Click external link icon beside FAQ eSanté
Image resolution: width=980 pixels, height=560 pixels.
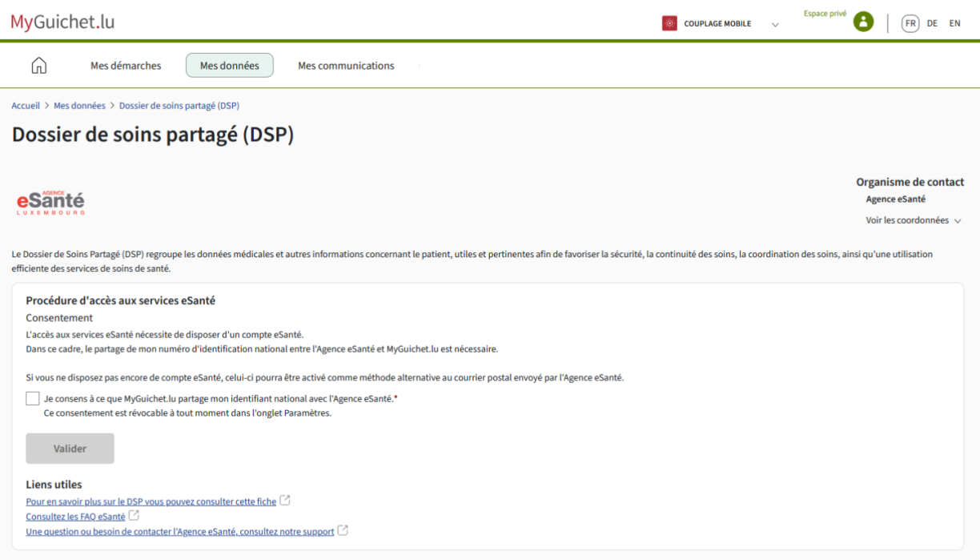point(134,516)
